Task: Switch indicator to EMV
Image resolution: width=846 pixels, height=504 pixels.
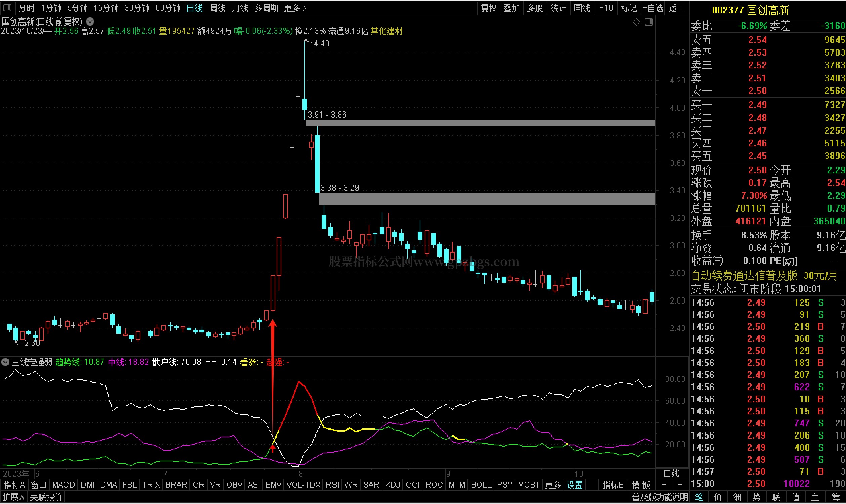Action: (273, 485)
